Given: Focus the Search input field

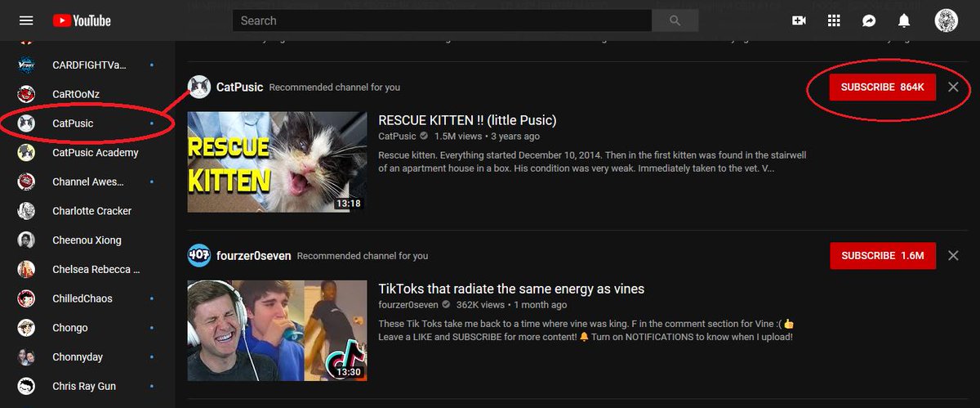Looking at the screenshot, I should 442,20.
